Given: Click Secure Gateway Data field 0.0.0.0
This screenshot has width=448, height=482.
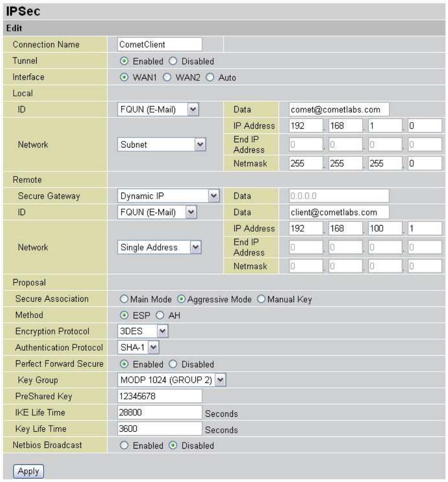Looking at the screenshot, I should [339, 196].
